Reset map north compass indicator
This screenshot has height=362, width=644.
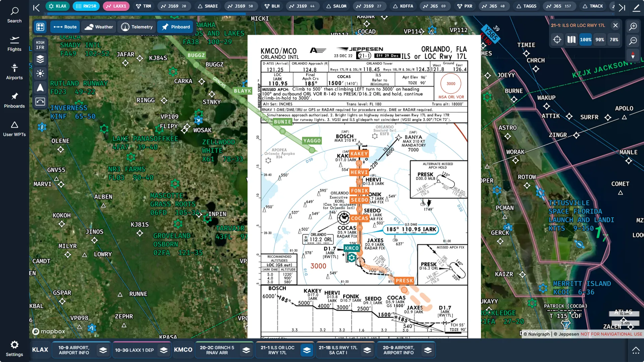coord(633,55)
